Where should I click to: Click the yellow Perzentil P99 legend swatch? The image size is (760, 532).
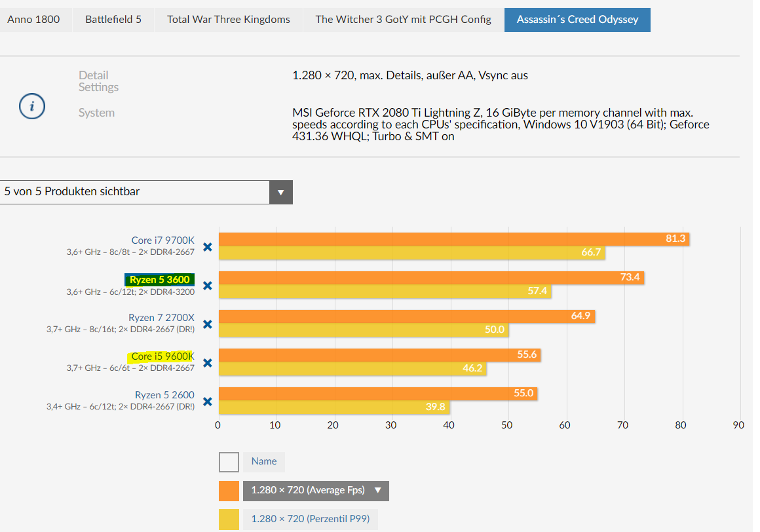(x=229, y=520)
